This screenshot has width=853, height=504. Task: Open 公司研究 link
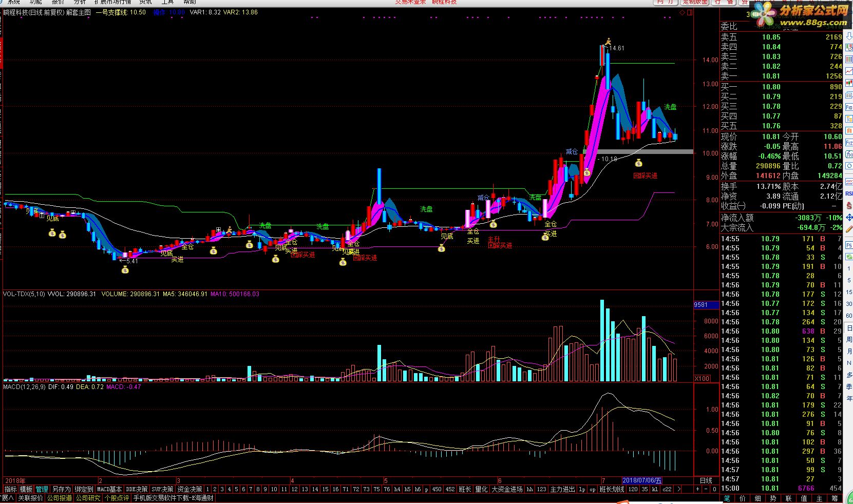[88, 498]
